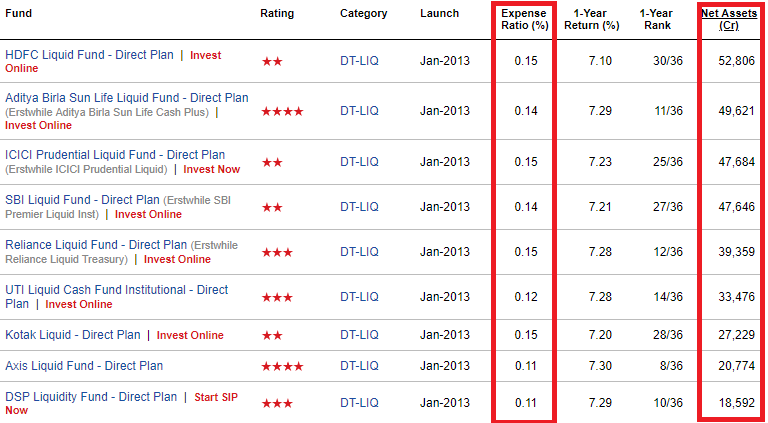Click the Expense Ratio (%) column header
The image size is (768, 423).
point(525,20)
